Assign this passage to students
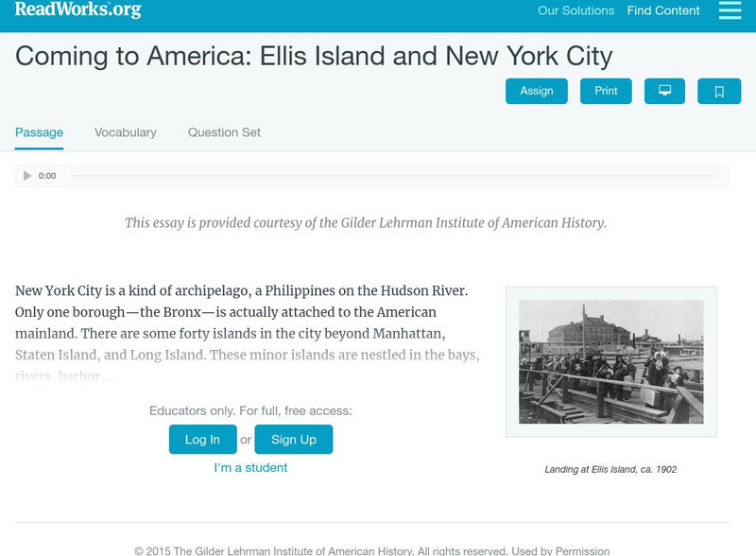Viewport: 756px width, 556px height. coord(536,91)
